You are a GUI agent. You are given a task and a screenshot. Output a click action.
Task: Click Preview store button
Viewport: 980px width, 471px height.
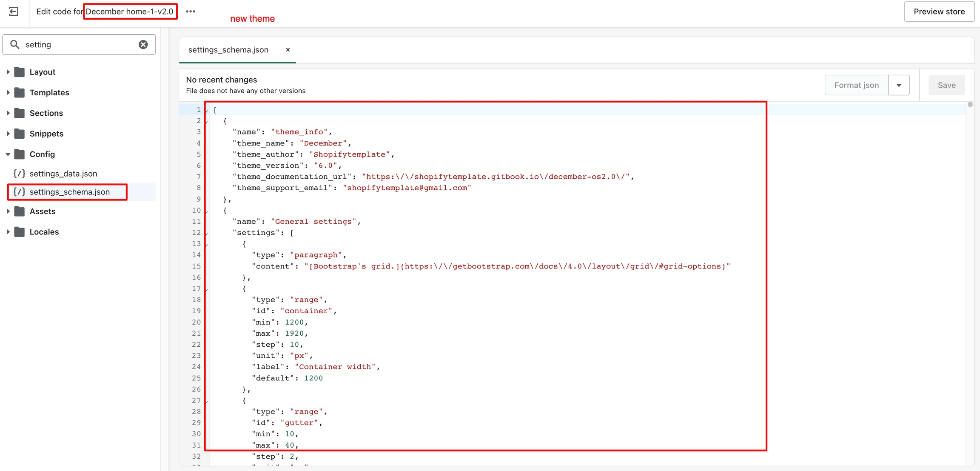(939, 11)
